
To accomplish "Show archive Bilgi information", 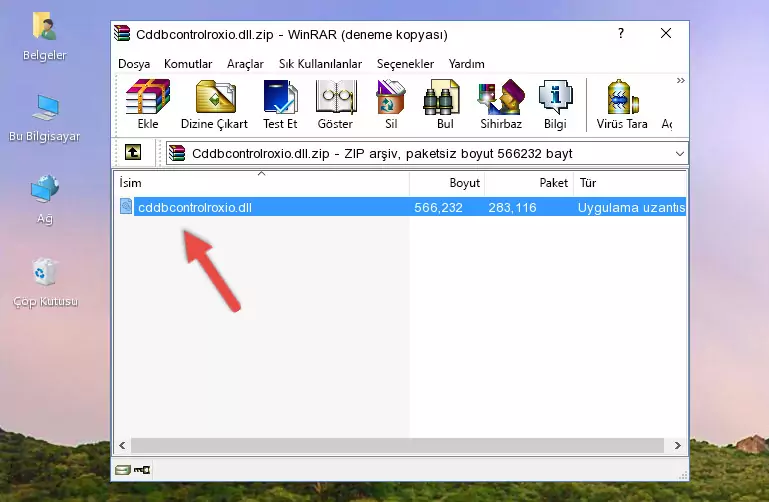I will (555, 104).
